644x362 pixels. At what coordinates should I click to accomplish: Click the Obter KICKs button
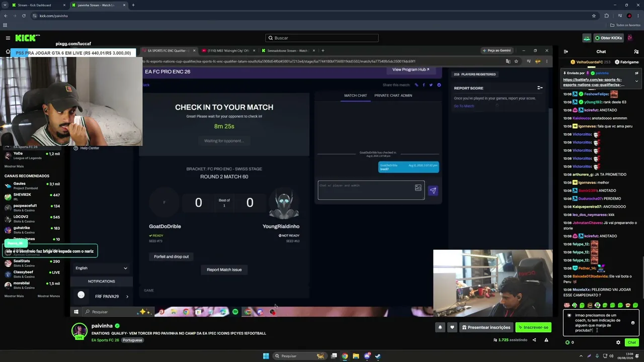pos(608,38)
